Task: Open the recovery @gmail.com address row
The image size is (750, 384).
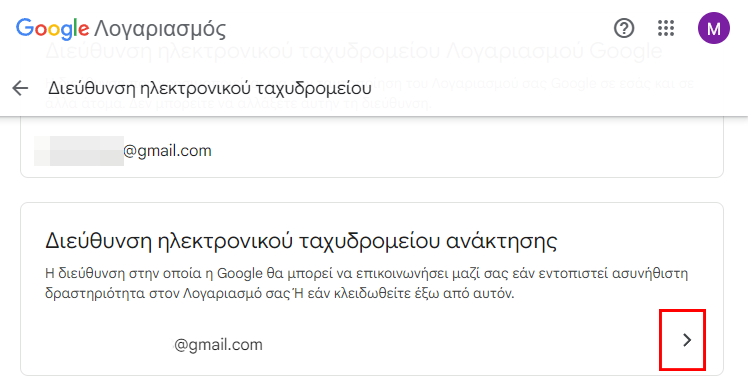Action: 372,344
